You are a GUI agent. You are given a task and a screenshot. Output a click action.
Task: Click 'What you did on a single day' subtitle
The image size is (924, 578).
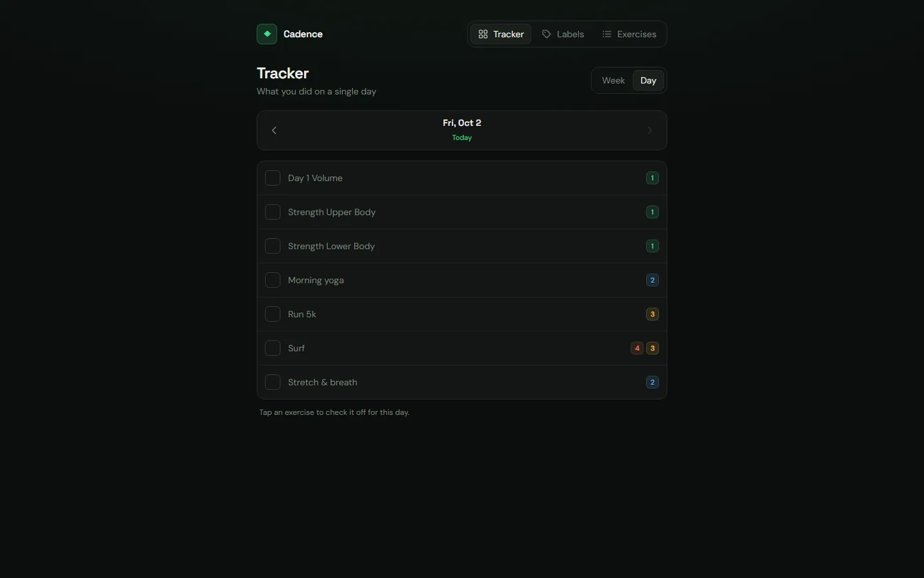(x=316, y=91)
